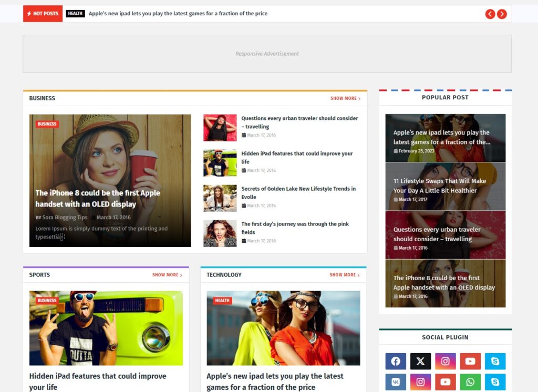
Task: Click the red Hot Posts label
Action: pyautogui.click(x=43, y=14)
